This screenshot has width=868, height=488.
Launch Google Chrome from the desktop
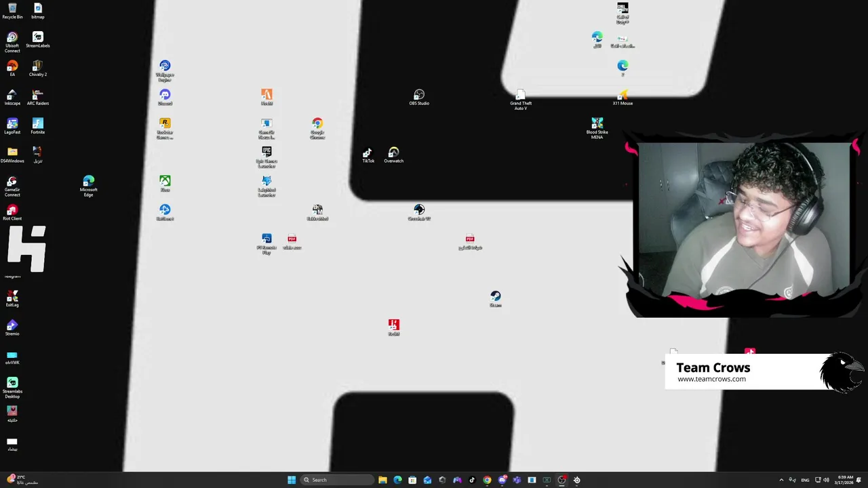coord(317,129)
